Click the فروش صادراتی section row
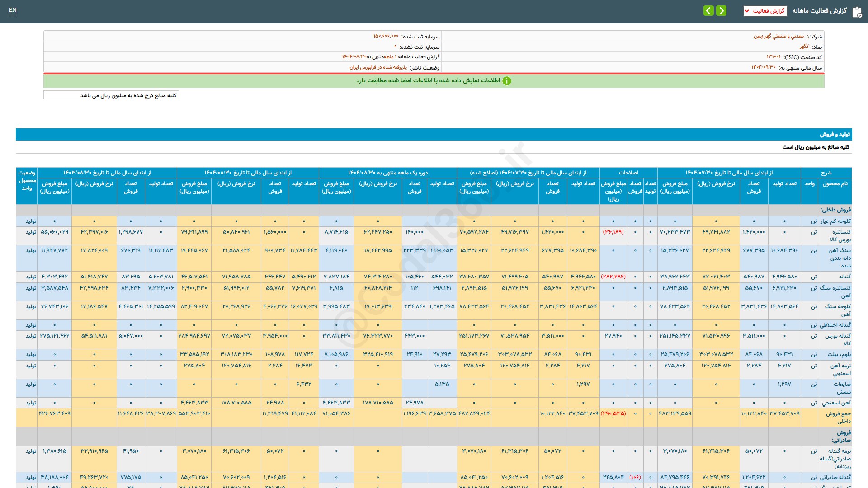The image size is (868, 488). pyautogui.click(x=841, y=436)
